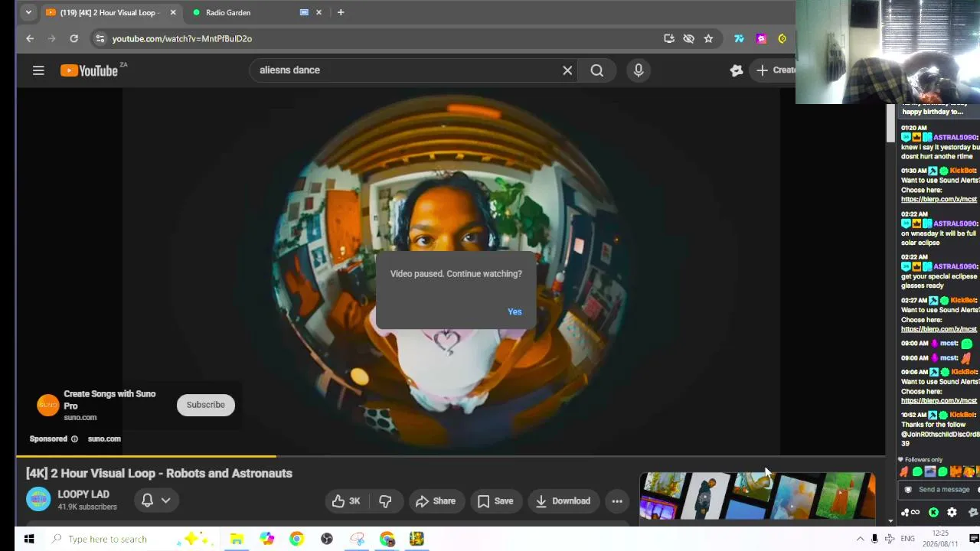Reload the YouTube page
980x551 pixels.
[73, 38]
